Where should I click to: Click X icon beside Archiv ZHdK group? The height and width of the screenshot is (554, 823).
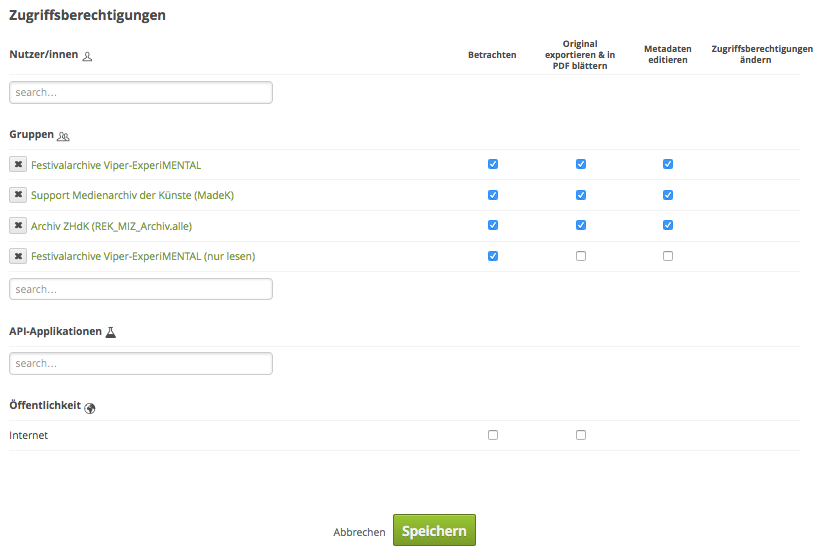coord(18,226)
